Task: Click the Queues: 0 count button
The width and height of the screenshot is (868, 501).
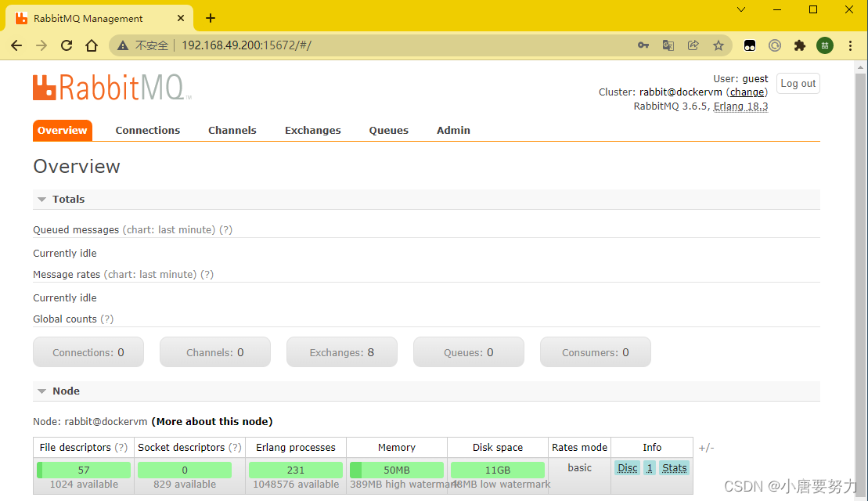Action: (x=468, y=352)
